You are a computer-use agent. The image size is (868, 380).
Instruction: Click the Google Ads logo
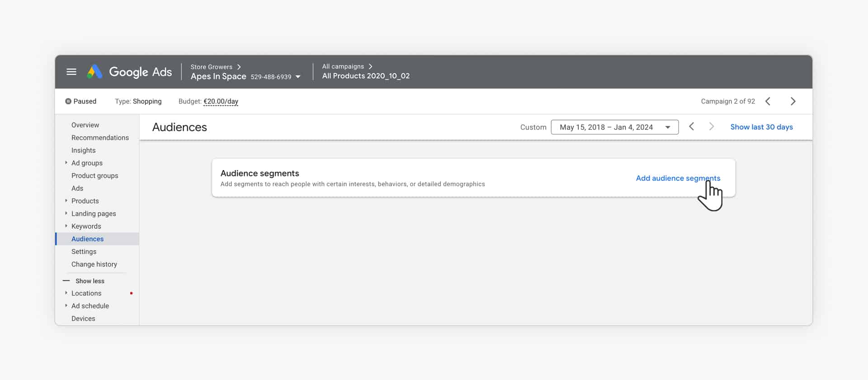click(x=129, y=72)
